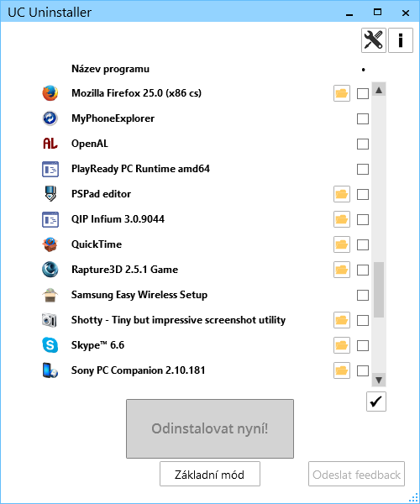Select the Rapture3D 2.5.1 Game entry
The height and width of the screenshot is (504, 420).
(124, 270)
